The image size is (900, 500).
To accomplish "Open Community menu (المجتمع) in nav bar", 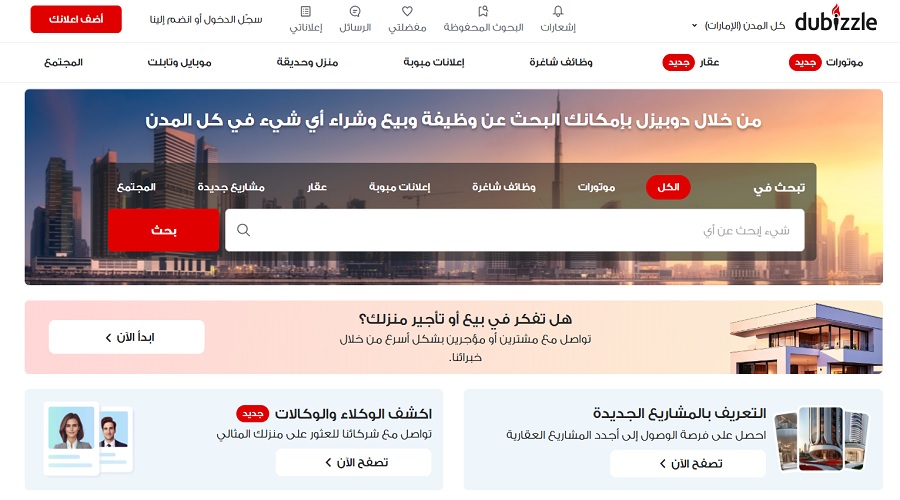I will 63,62.
